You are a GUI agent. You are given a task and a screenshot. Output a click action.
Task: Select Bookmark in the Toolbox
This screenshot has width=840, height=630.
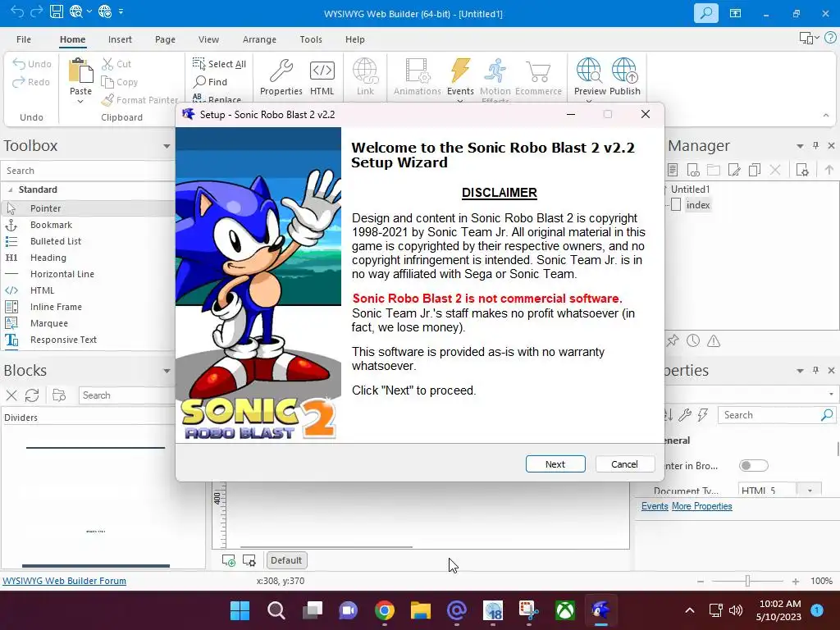tap(89, 225)
